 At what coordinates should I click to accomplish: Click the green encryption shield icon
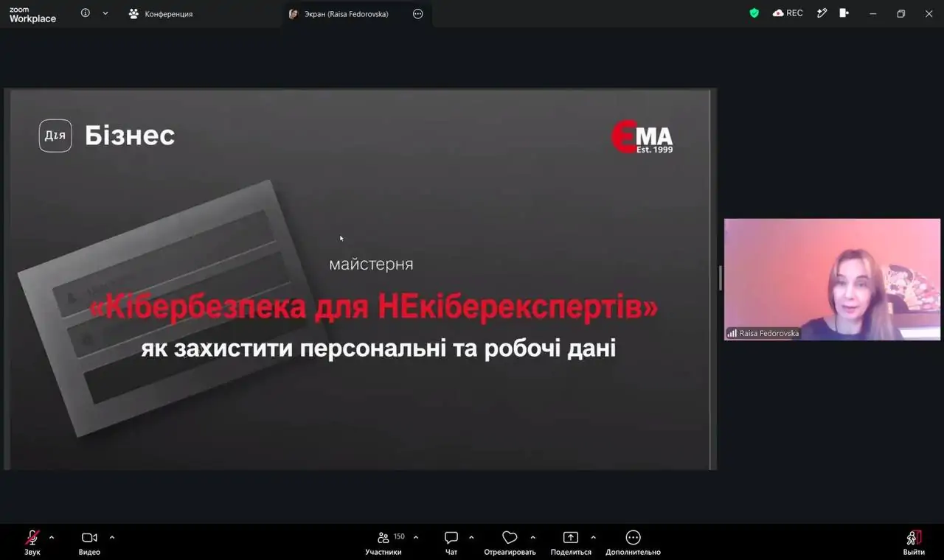tap(754, 13)
